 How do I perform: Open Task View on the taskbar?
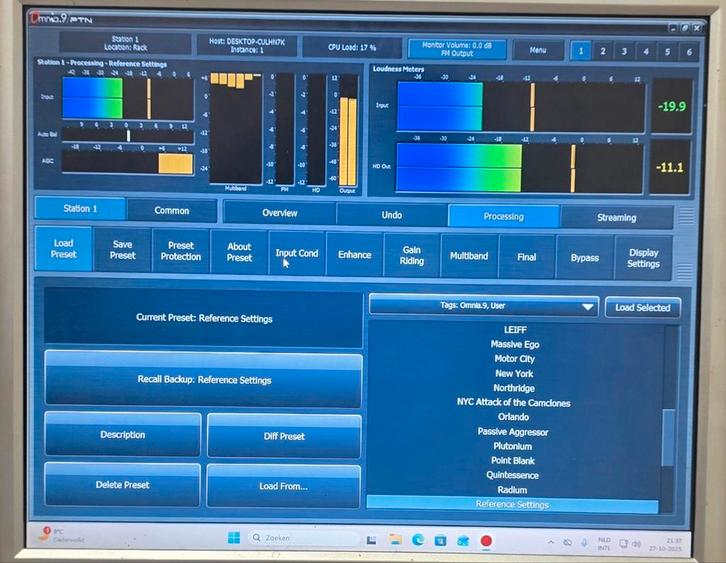[372, 539]
